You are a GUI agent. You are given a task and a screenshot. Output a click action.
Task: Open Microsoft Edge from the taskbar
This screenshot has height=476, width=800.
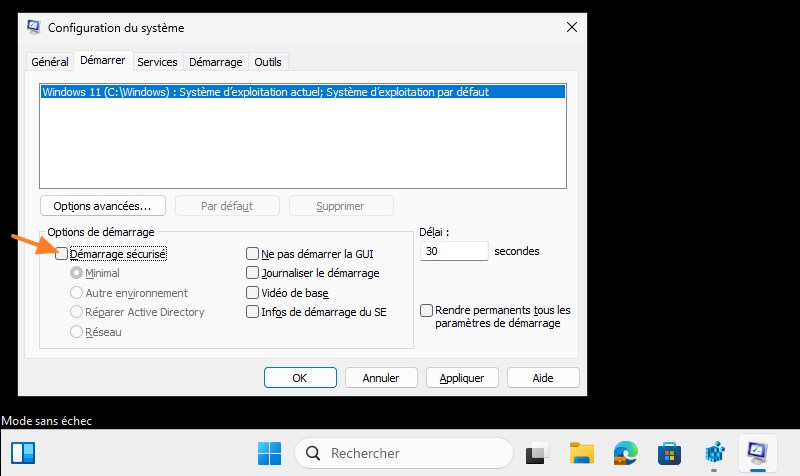click(626, 453)
